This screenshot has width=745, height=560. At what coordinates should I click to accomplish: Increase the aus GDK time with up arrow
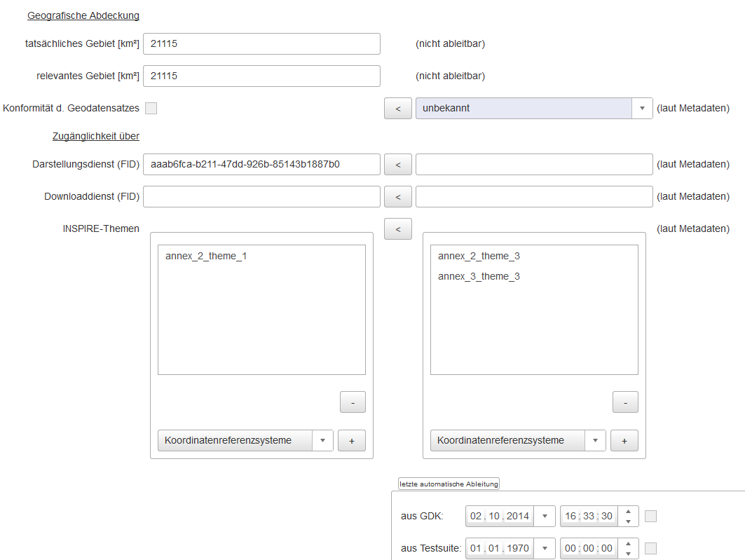coord(629,512)
